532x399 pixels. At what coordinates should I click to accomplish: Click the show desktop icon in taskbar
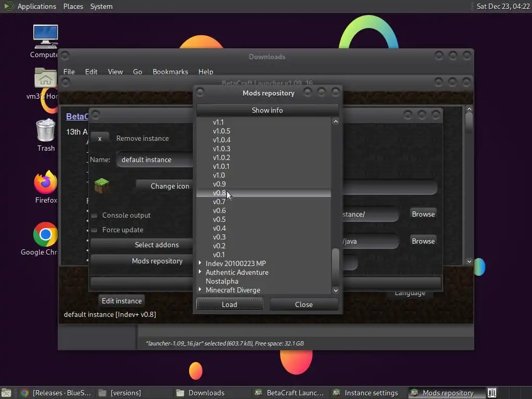6,393
